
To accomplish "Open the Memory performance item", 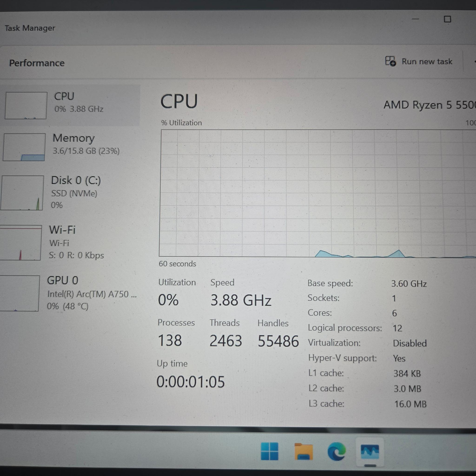I will (70, 147).
